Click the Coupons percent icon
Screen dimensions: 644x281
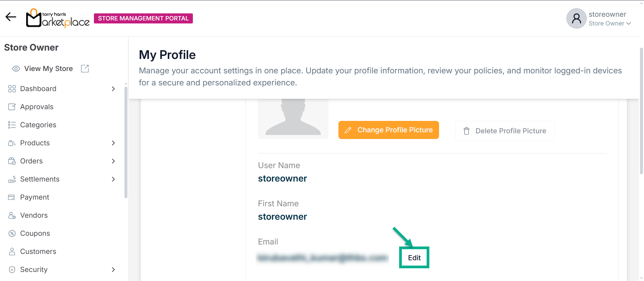[x=12, y=233]
